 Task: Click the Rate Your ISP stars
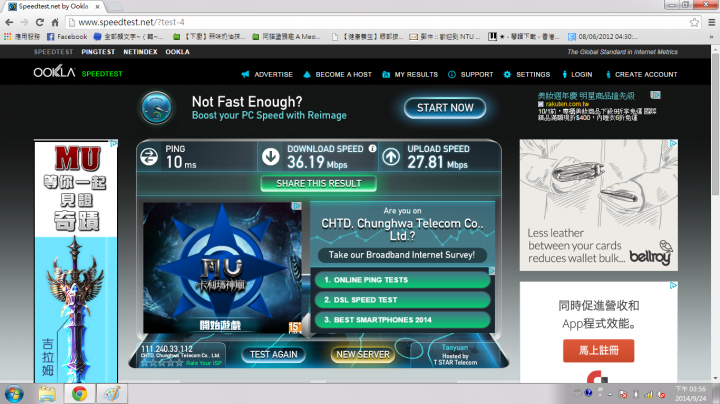coord(162,363)
